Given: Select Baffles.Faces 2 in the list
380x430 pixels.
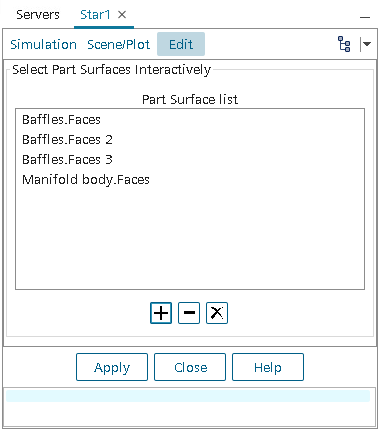Looking at the screenshot, I should coord(67,140).
